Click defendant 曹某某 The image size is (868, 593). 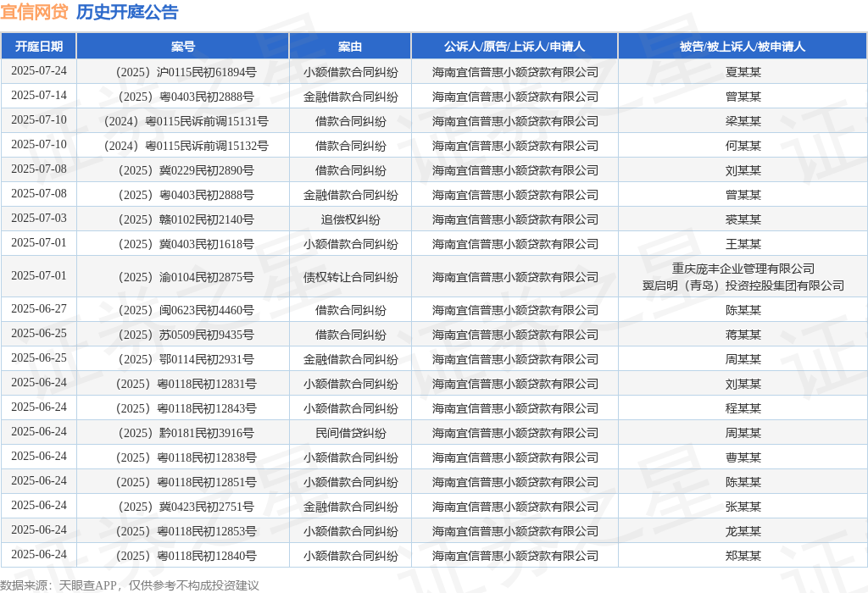tap(743, 457)
